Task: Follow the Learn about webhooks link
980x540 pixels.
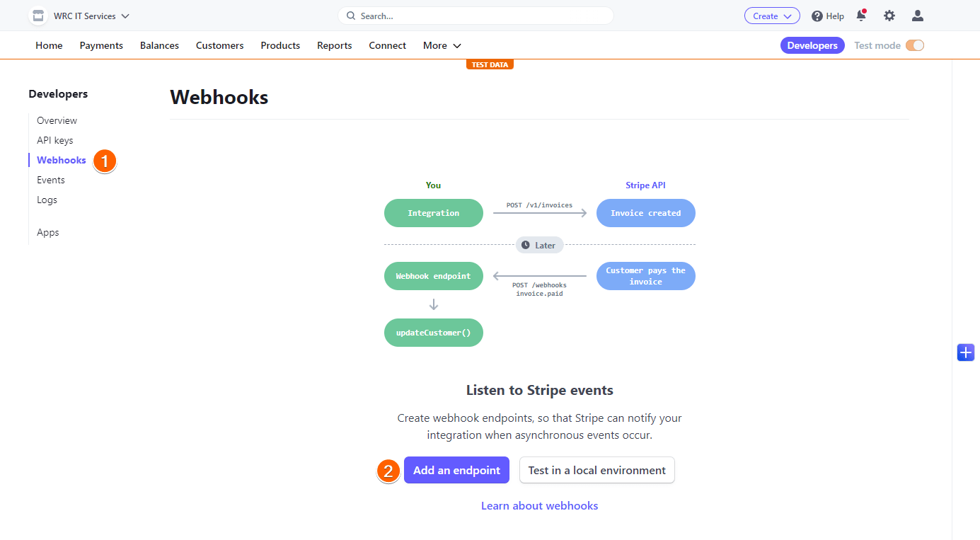Action: tap(539, 505)
